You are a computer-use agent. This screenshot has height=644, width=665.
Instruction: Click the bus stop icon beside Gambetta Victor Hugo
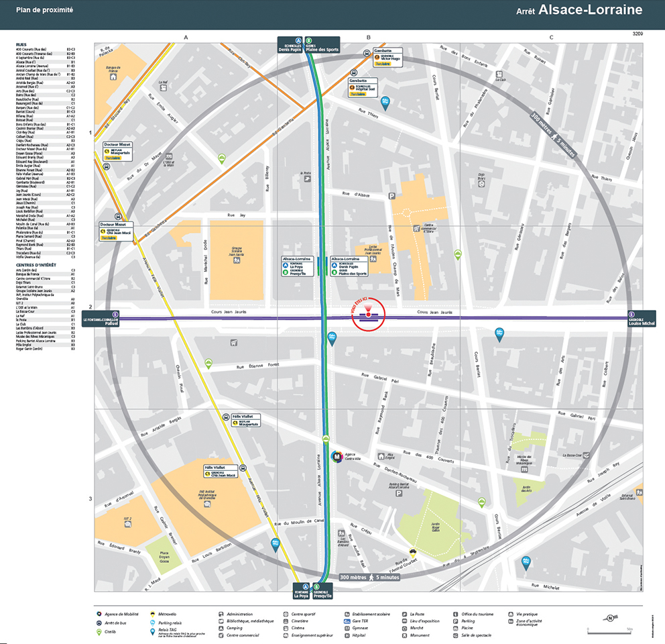(367, 53)
